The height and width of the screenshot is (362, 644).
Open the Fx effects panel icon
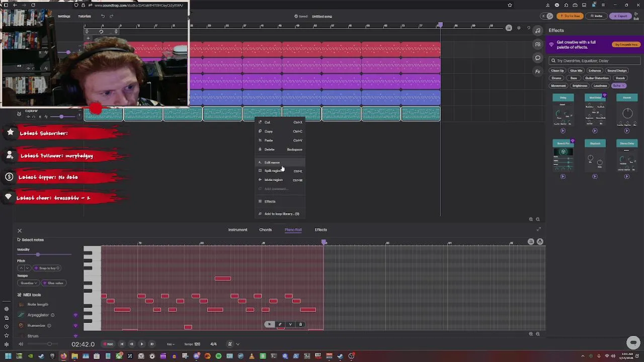point(538,71)
